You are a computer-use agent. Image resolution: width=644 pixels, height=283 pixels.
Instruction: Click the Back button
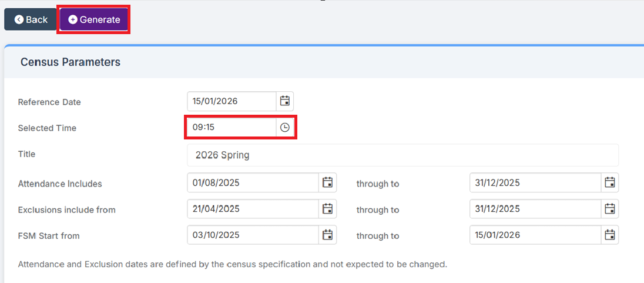coord(31,19)
